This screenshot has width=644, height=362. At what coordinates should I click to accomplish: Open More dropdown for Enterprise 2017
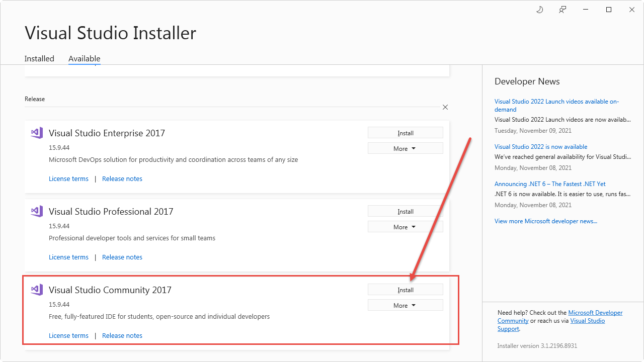tap(406, 148)
